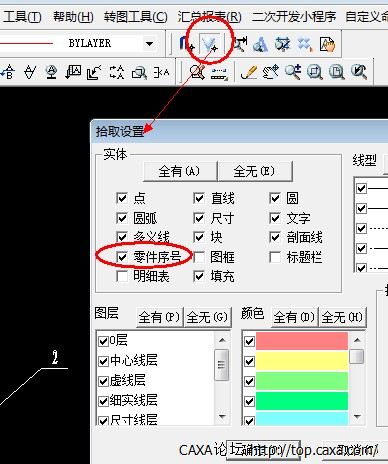This screenshot has width=388, height=464.
Task: Click the page with hand icon
Action: [x=327, y=44]
